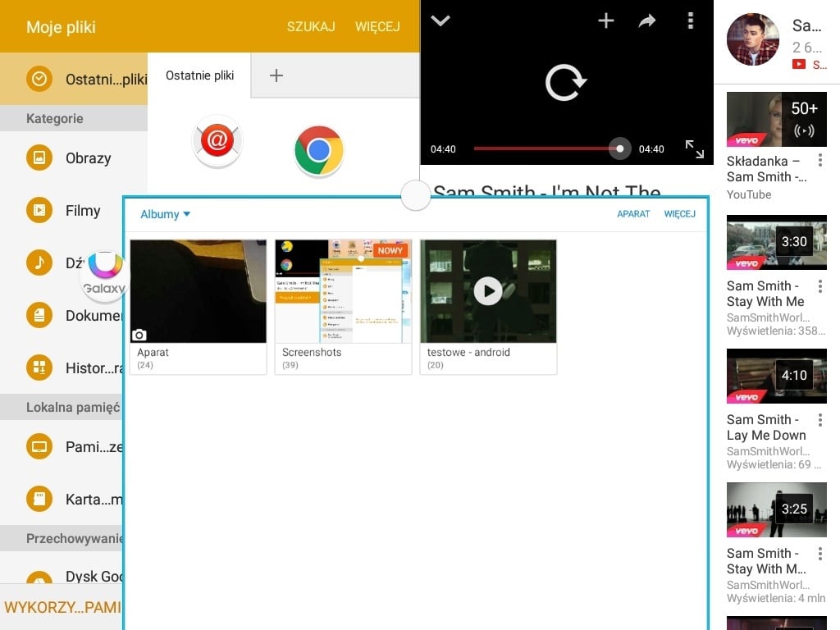Play the 3:25 Stay With M... video thumbnail
Screen dimensions: 840x630
point(776,509)
